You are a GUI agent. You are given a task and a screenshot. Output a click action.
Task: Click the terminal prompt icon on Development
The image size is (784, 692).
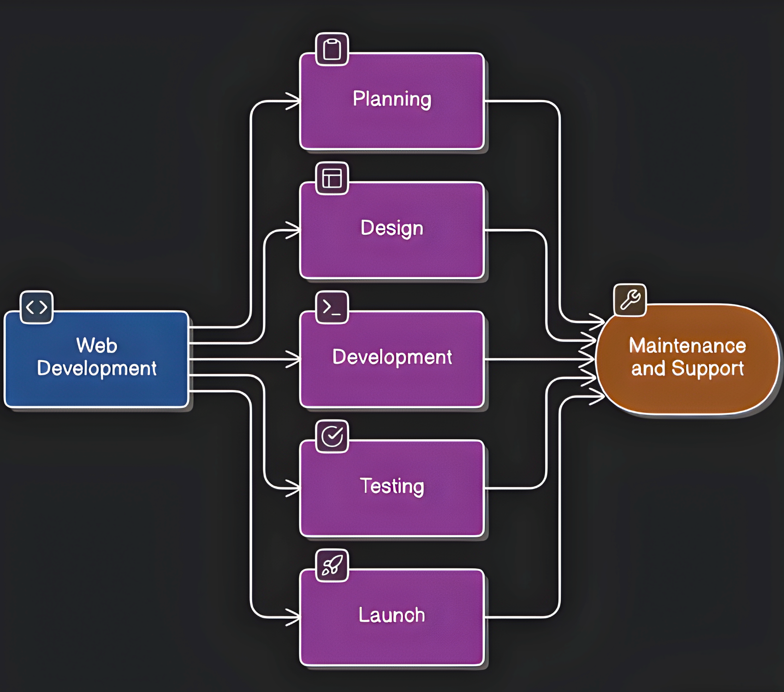click(332, 307)
